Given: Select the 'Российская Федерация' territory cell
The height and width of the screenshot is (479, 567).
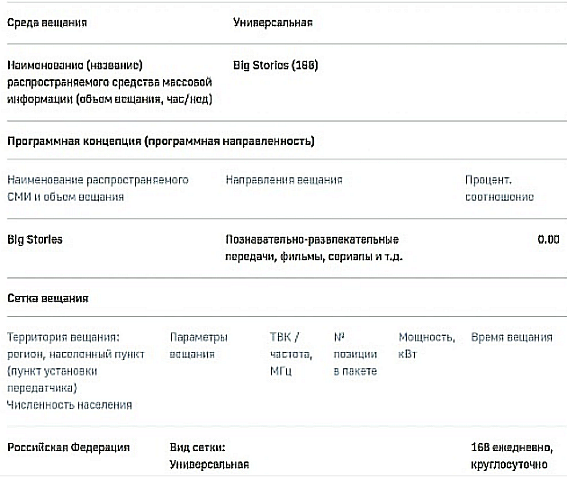Looking at the screenshot, I should (68, 448).
